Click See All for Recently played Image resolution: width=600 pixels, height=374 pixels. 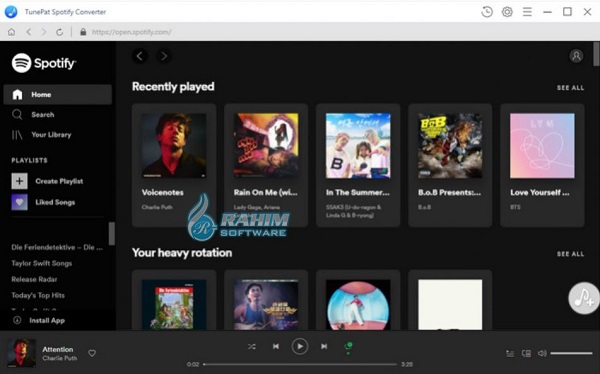pos(570,88)
